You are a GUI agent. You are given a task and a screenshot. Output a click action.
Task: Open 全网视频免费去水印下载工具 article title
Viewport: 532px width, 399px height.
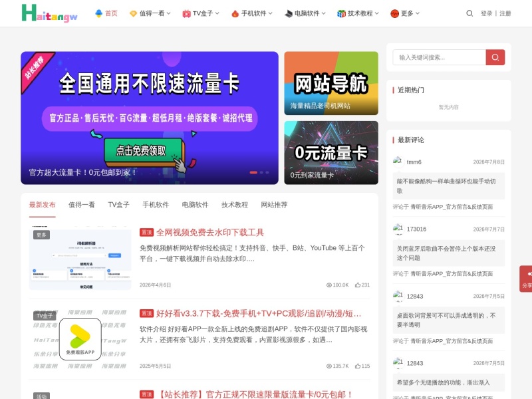click(x=210, y=232)
